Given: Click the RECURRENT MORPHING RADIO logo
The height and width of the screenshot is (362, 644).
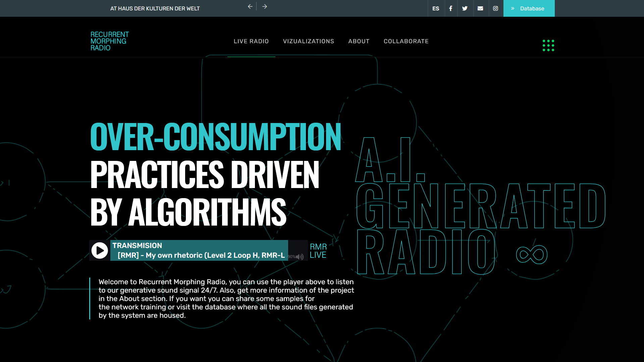Looking at the screenshot, I should (109, 41).
